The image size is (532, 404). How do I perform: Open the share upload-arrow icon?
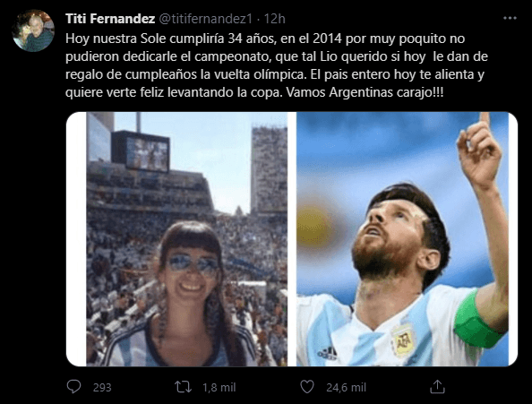point(437,387)
